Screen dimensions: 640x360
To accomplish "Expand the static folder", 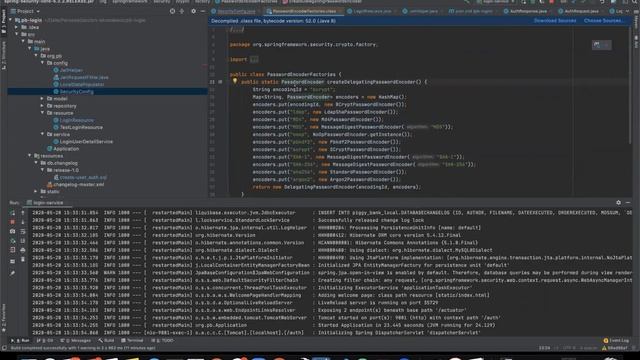I will click(x=36, y=191).
